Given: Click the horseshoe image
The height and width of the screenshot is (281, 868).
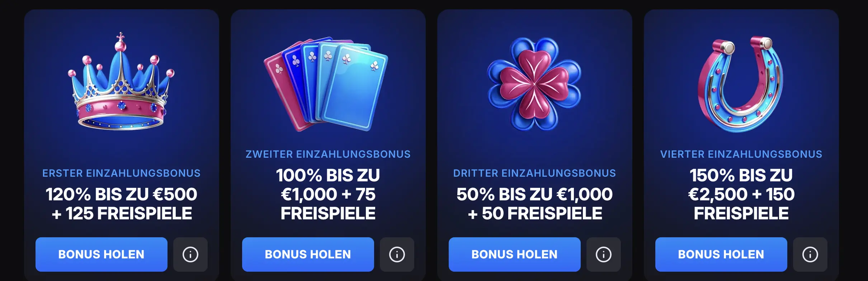Looking at the screenshot, I should click(740, 84).
